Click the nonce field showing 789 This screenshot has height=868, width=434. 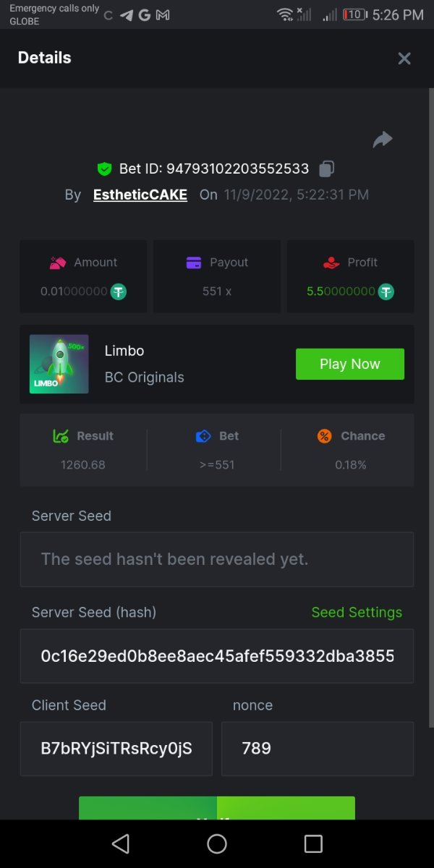point(318,749)
